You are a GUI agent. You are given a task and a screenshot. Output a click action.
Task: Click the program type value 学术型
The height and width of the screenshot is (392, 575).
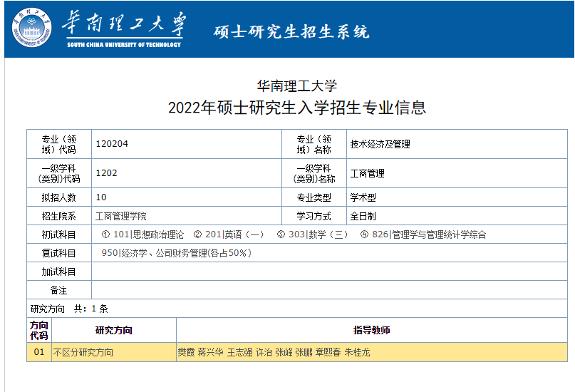[x=363, y=197]
